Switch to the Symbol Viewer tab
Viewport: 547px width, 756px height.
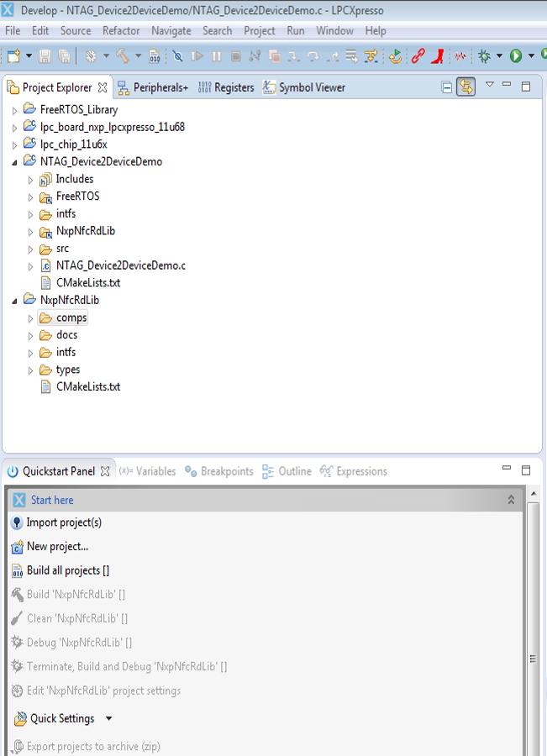tap(304, 87)
